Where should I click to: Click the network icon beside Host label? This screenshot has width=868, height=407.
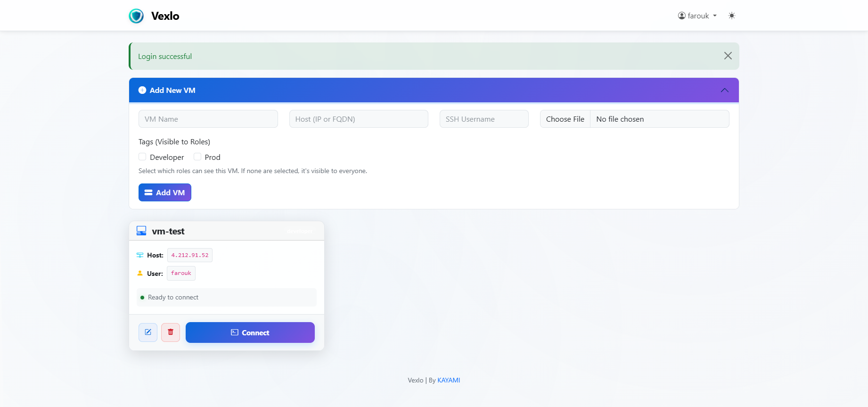[x=140, y=255]
